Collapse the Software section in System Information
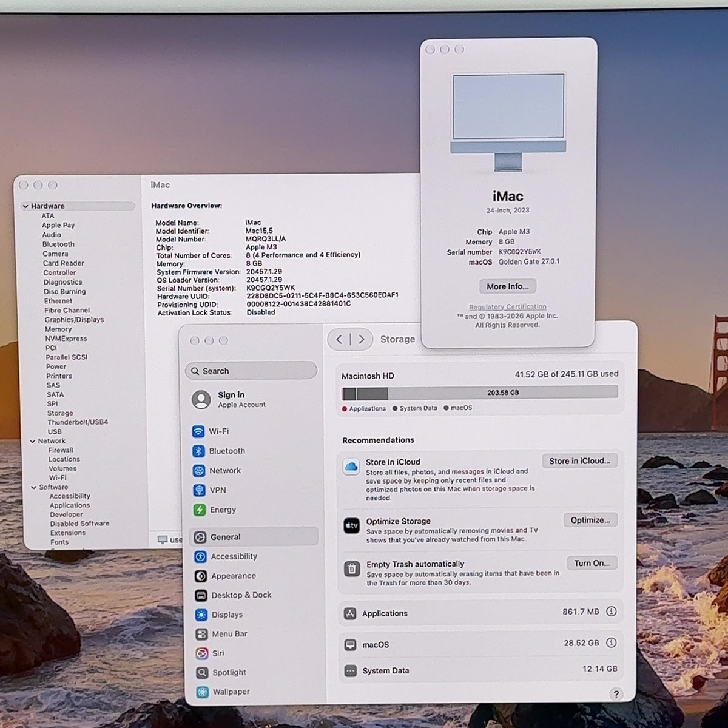This screenshot has height=728, width=728. [34, 487]
